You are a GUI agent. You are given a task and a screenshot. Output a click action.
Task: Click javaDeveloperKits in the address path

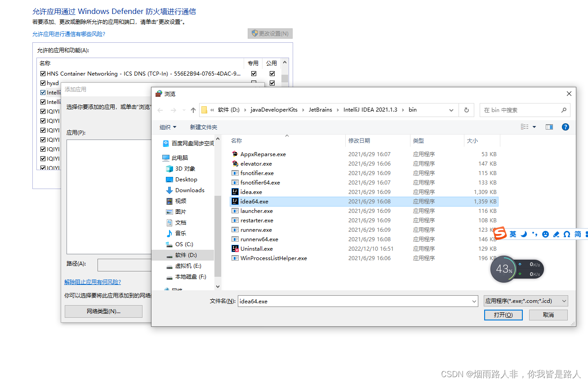pyautogui.click(x=274, y=110)
